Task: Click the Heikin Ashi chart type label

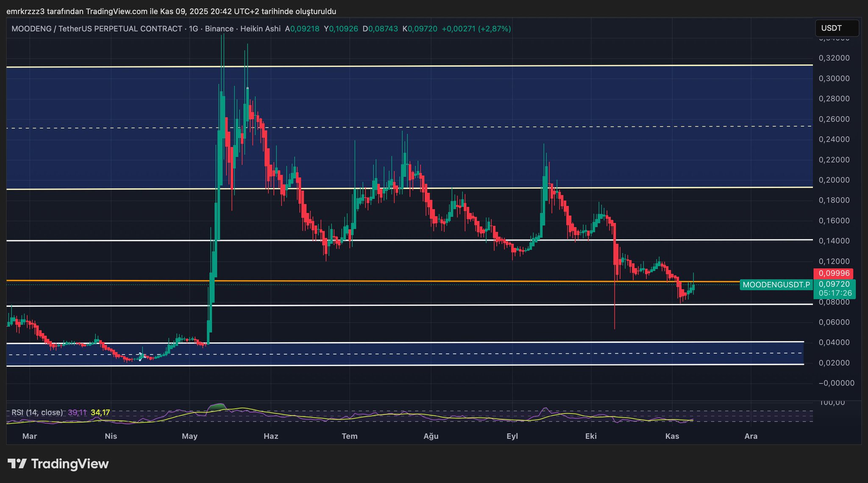Action: pyautogui.click(x=260, y=29)
